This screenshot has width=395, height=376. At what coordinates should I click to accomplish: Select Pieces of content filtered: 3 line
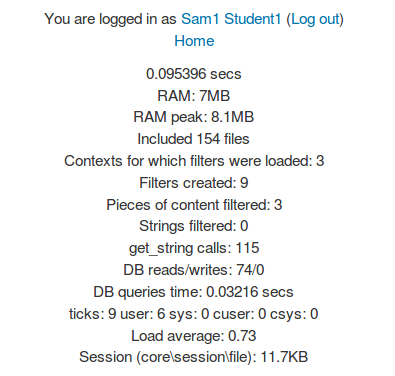click(x=194, y=205)
